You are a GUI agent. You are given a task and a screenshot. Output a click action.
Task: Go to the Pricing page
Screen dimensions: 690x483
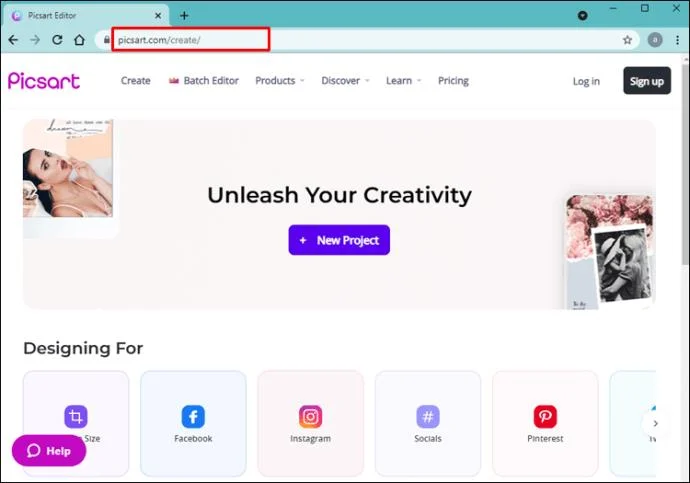pos(453,81)
